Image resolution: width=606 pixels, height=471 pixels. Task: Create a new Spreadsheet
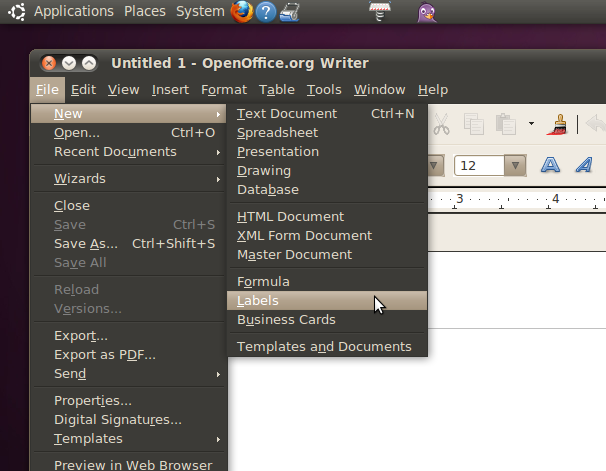coord(327,133)
